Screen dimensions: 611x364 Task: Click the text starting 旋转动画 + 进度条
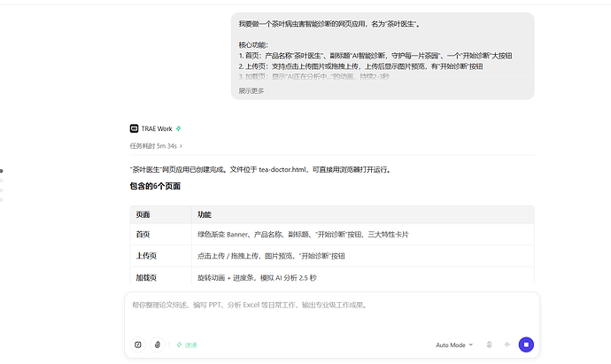[x=257, y=278]
